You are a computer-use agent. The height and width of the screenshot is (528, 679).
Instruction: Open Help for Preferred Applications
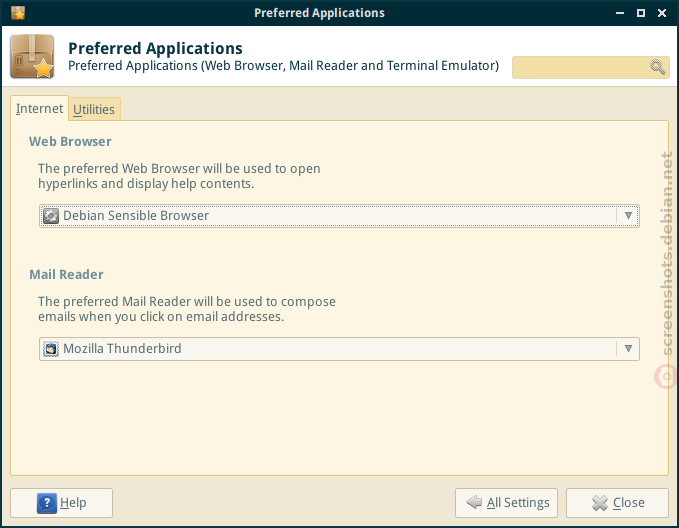point(61,503)
